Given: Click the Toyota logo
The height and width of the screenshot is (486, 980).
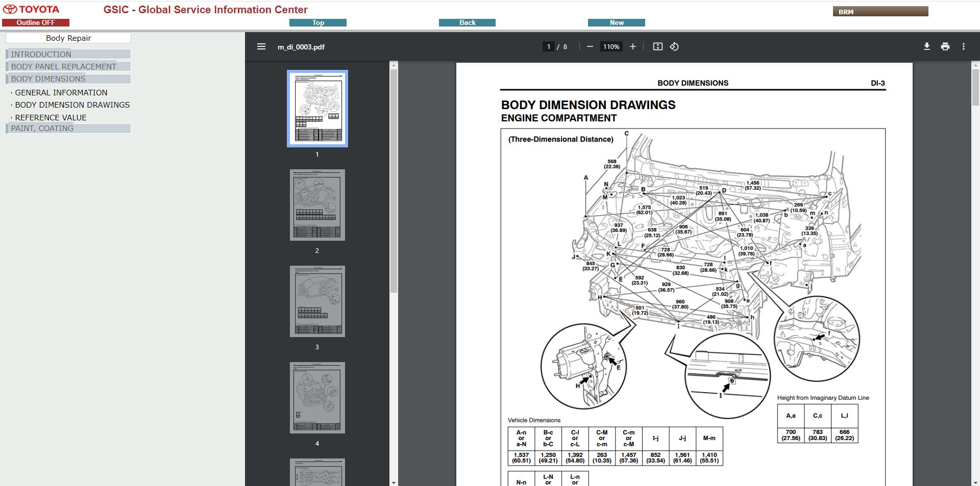Looking at the screenshot, I should pos(32,9).
